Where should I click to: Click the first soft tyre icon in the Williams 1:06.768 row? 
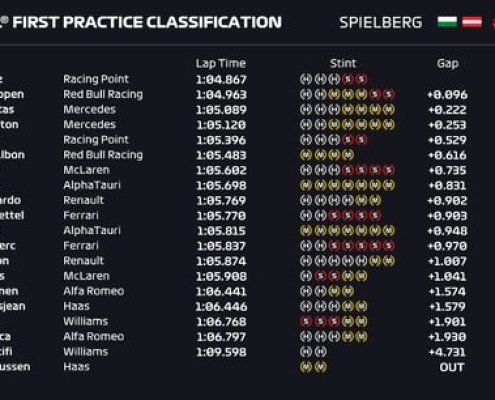pyautogui.click(x=306, y=321)
